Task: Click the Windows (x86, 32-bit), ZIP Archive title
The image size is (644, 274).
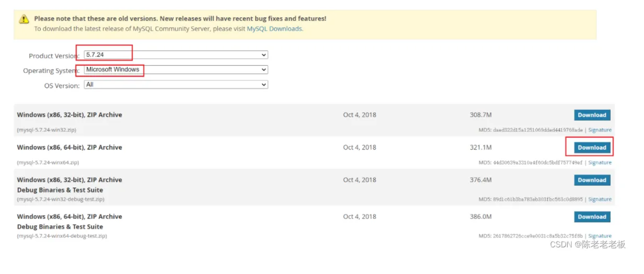Action: point(70,115)
